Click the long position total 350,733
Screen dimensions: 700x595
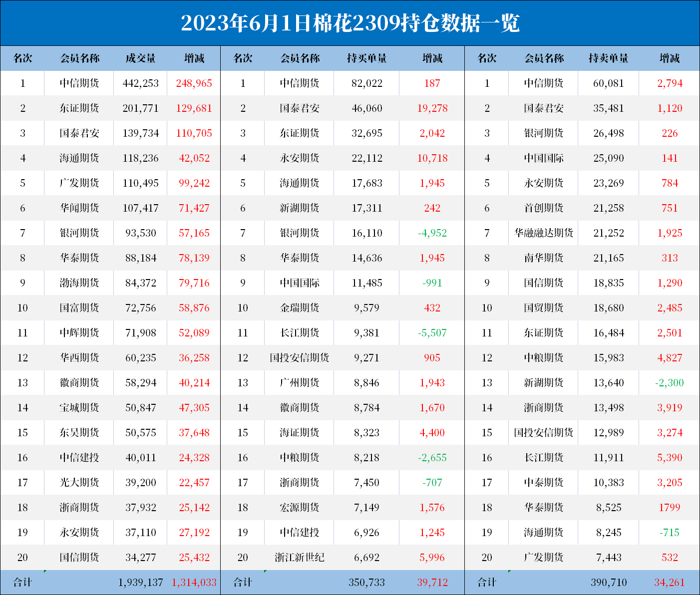[366, 583]
